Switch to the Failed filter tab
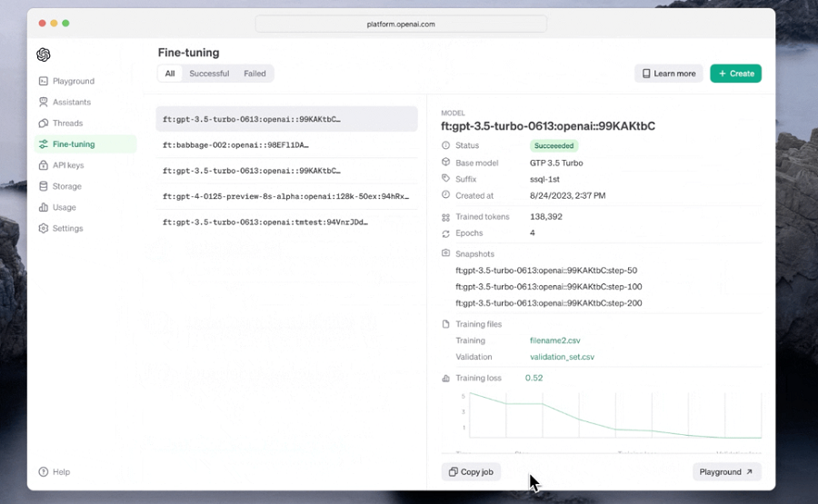The height and width of the screenshot is (504, 818). pos(254,74)
